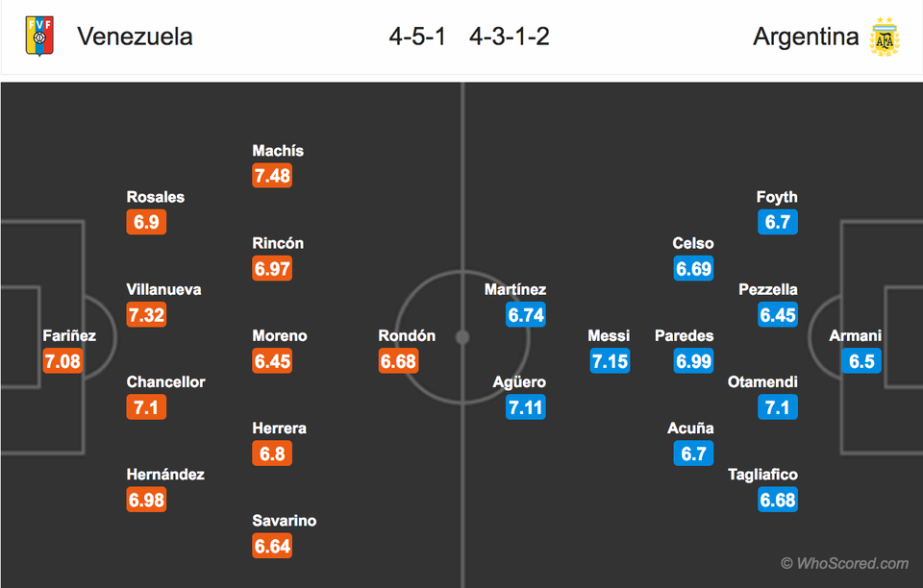The height and width of the screenshot is (588, 923).
Task: Open the Venezuela team name link
Action: click(135, 37)
